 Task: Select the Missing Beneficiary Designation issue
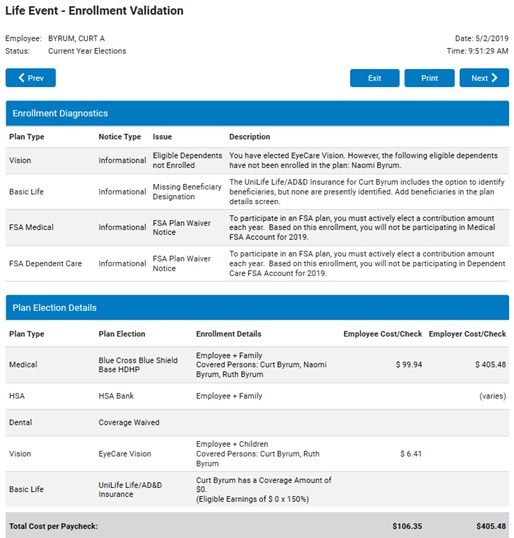pyautogui.click(x=187, y=191)
